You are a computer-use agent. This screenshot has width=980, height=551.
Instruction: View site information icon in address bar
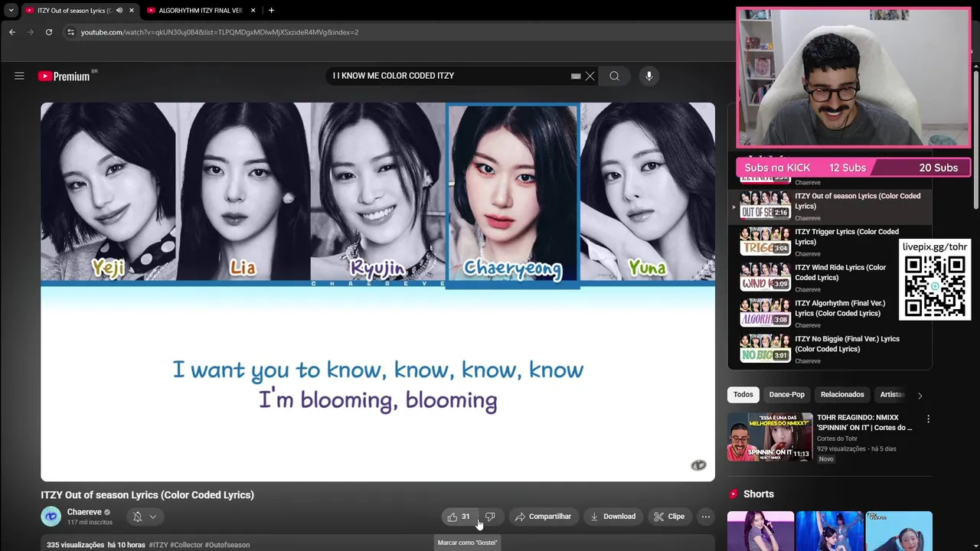coord(70,32)
